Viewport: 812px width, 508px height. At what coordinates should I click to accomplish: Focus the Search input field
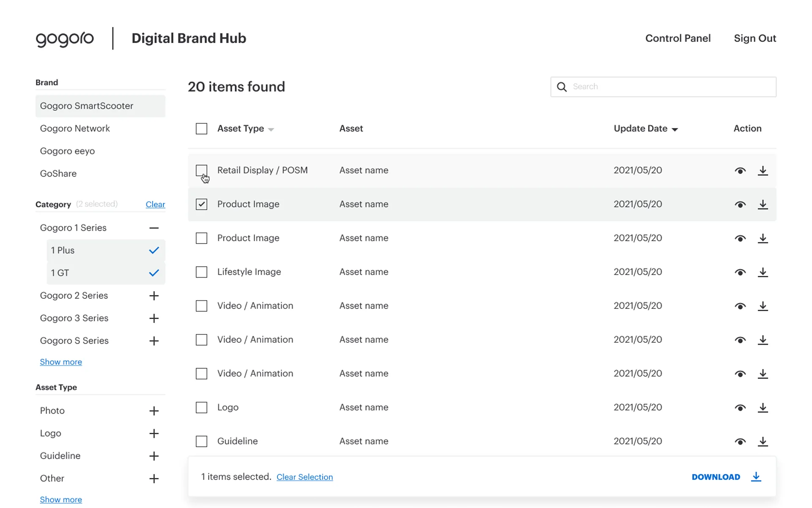[x=663, y=87]
